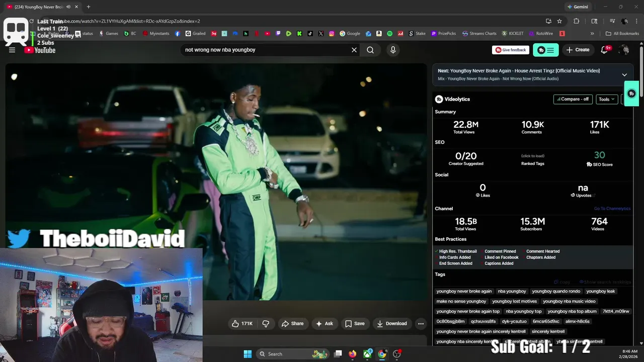Viewport: 644px width, 362px height.
Task: Select the 'youngboy nba music video' tag
Action: pyautogui.click(x=569, y=301)
